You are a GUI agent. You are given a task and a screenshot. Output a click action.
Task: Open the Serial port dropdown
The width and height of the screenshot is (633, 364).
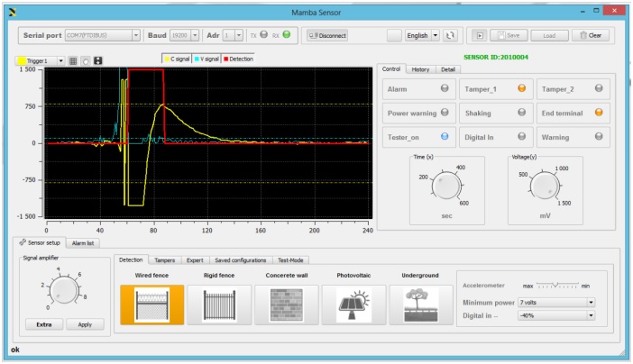[x=103, y=35]
